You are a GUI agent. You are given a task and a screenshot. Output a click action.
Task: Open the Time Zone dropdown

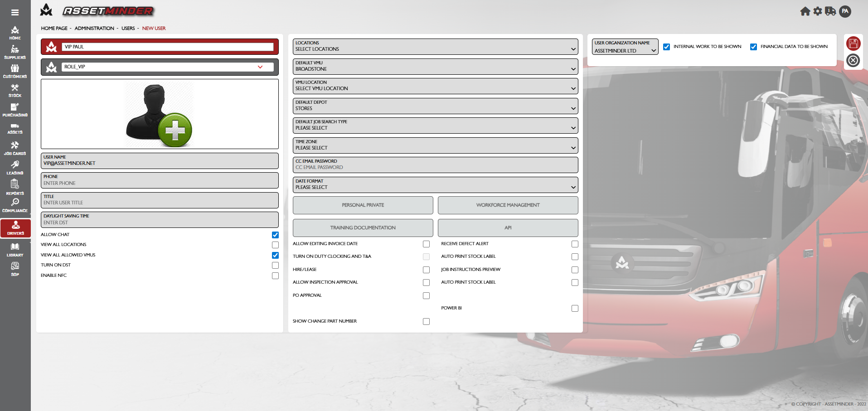[x=435, y=145]
